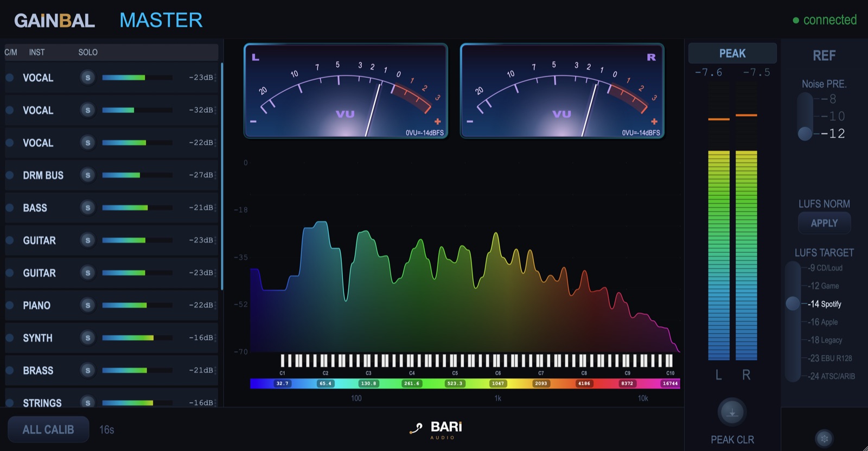Solo the BASS track

[x=88, y=207]
